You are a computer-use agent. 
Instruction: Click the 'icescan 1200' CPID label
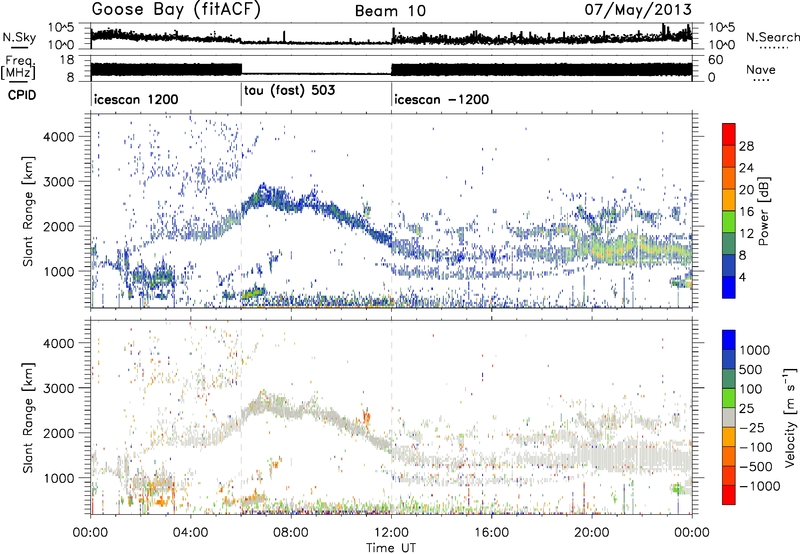tap(136, 99)
